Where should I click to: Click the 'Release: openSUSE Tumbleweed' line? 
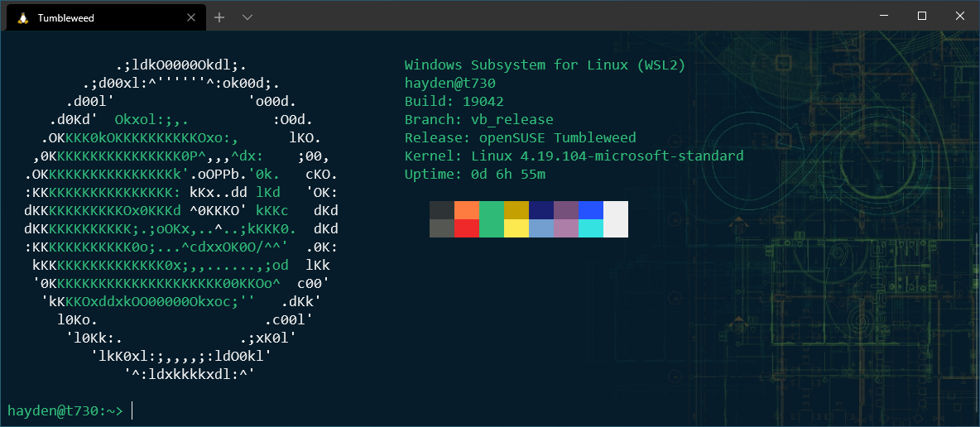click(520, 137)
